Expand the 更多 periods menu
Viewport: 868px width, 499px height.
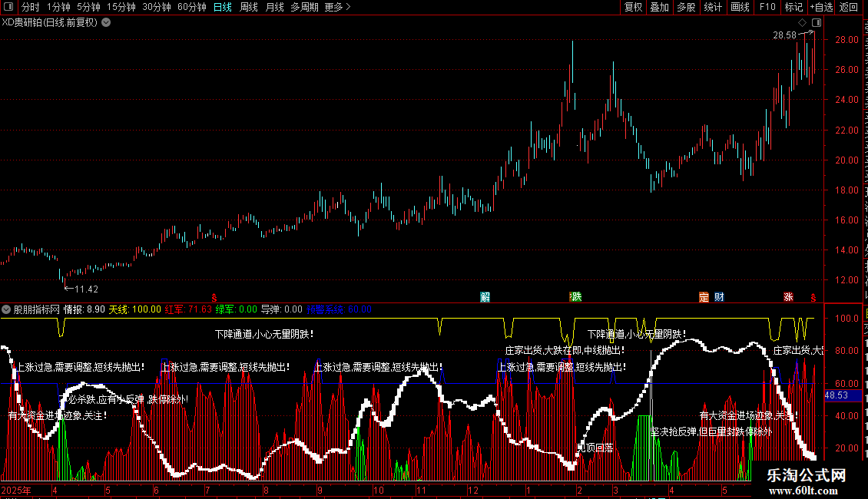337,7
